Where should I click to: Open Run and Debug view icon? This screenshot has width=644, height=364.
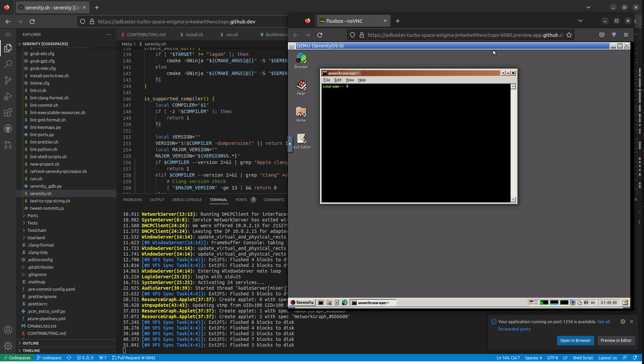point(8,96)
